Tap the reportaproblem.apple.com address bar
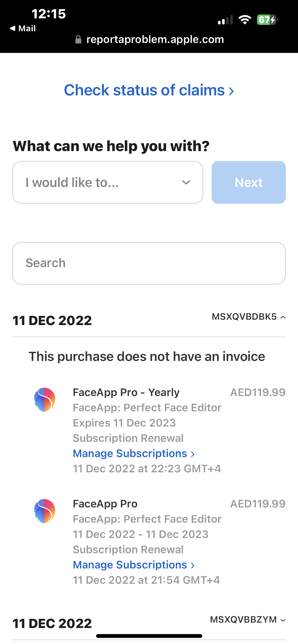Viewport: 298px width, 644px height. point(150,39)
